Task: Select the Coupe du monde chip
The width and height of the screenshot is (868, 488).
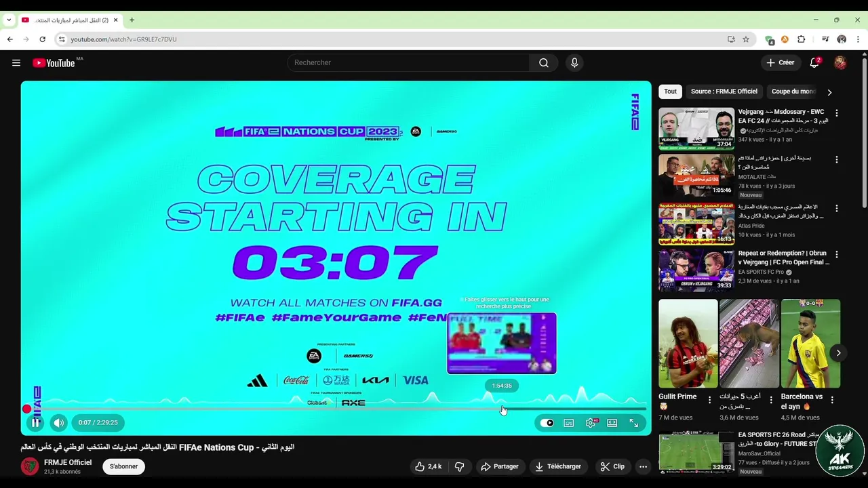Action: click(793, 91)
